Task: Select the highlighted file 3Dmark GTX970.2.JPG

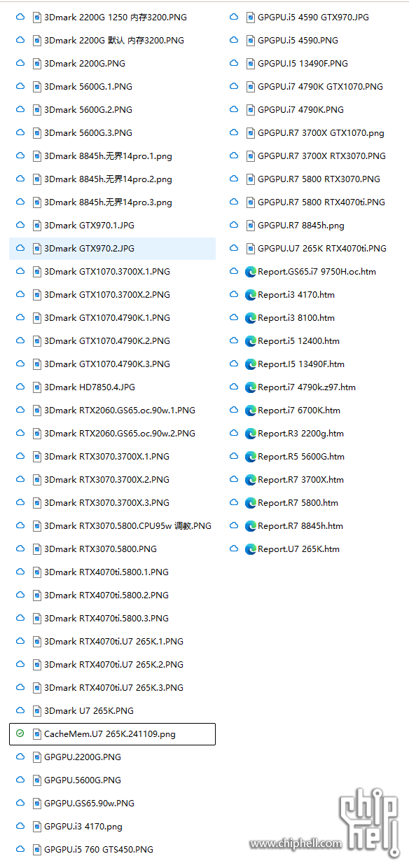Action: 112,249
